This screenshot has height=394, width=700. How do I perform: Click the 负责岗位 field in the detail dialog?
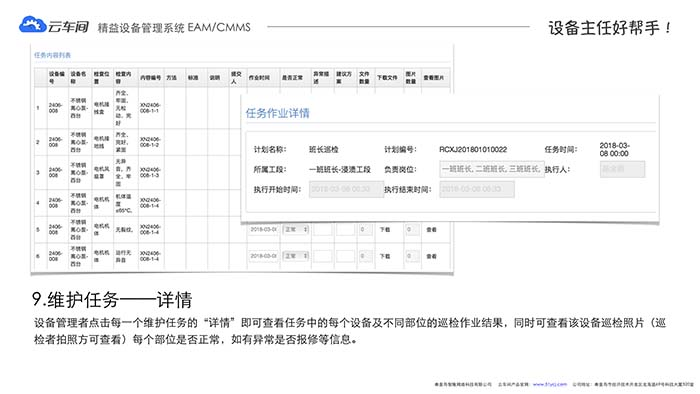point(492,169)
